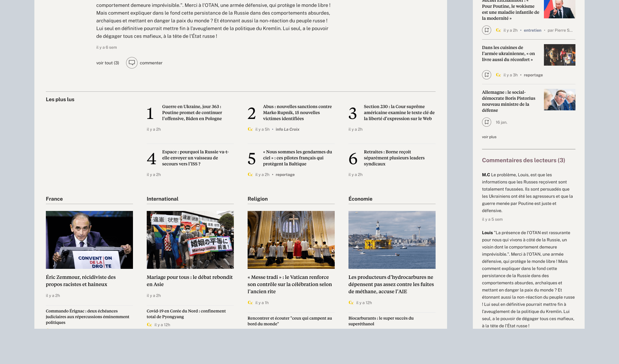The image size is (619, 364).
Task: Open Dans les cuisines de l'armée ukrainienne headline
Action: (x=508, y=54)
